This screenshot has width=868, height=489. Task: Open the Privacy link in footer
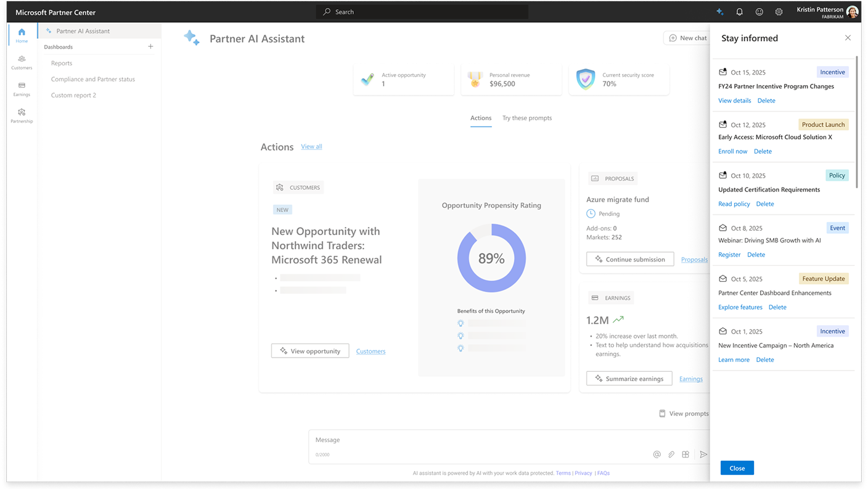click(583, 473)
